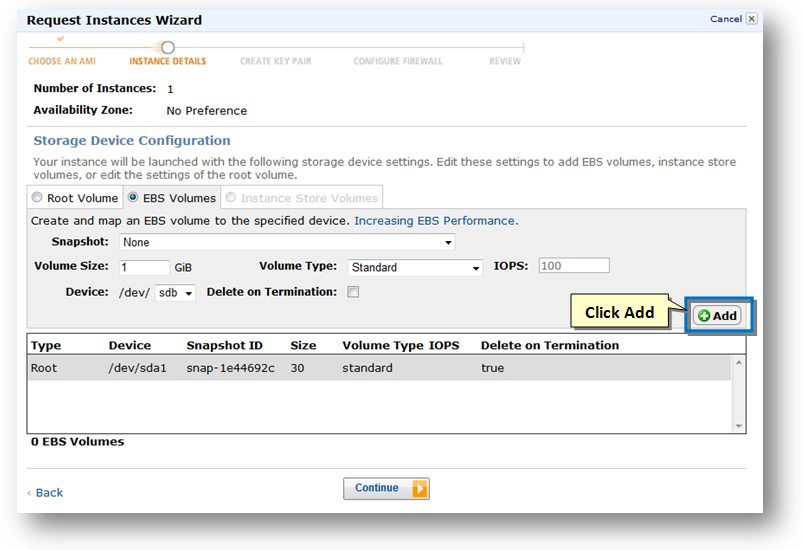Select the Root Volume radio button
802x550 pixels.
37,197
